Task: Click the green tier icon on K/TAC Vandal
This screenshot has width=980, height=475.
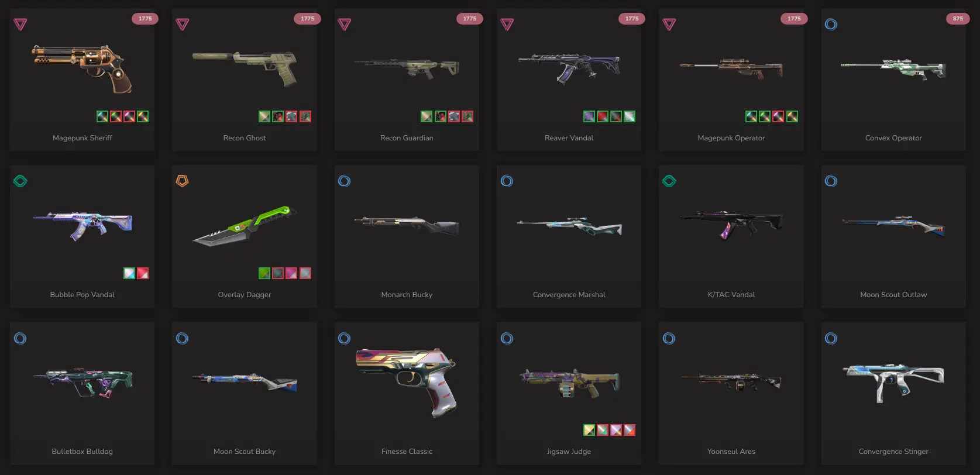Action: 669,181
